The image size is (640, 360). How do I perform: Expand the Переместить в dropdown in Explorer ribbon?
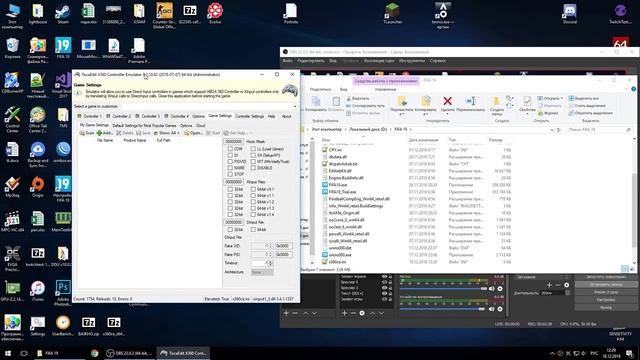[402, 114]
